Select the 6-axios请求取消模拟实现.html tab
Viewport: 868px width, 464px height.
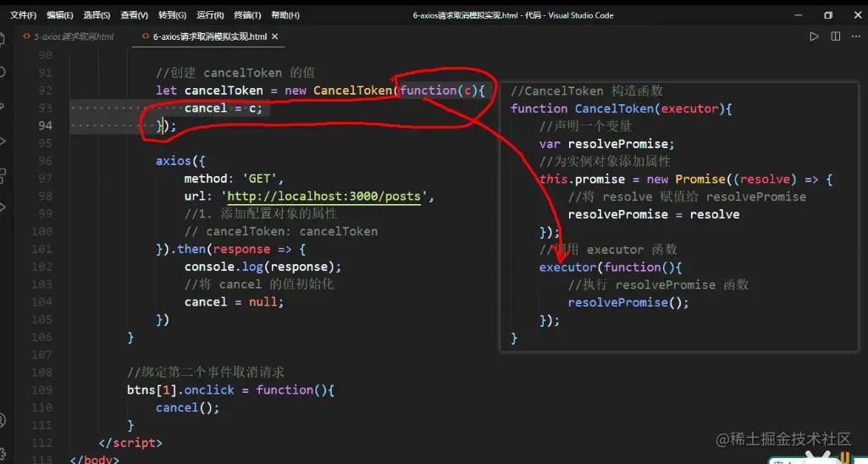pos(210,36)
